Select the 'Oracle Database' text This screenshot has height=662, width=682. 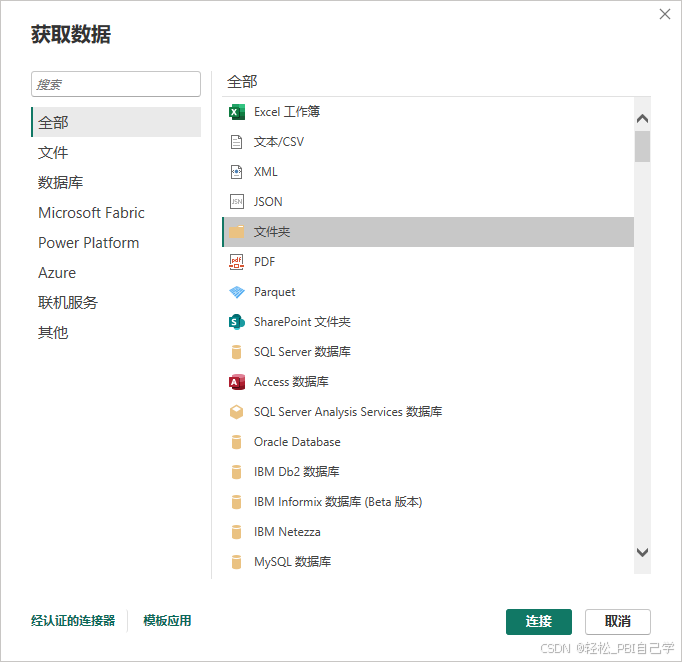pos(297,442)
